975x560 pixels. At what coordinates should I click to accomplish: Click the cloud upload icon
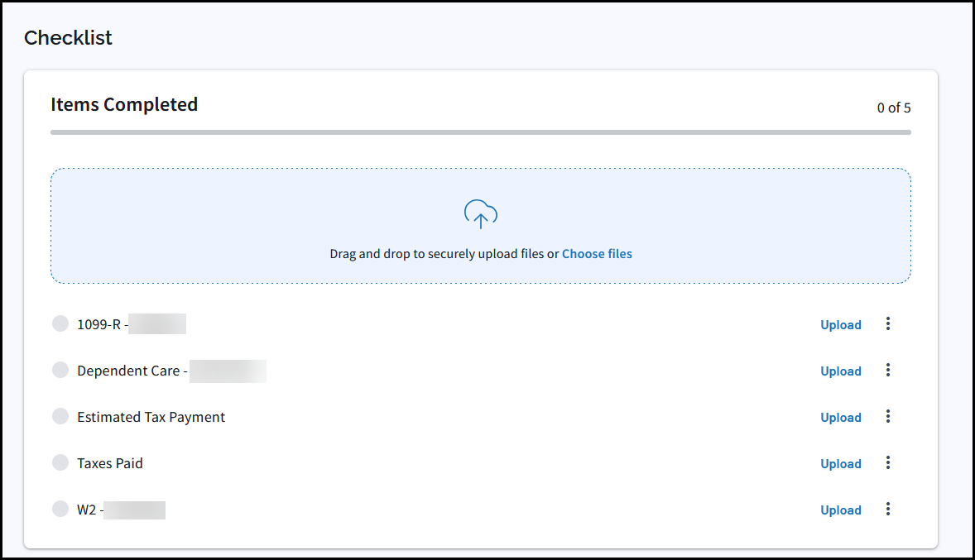point(480,214)
